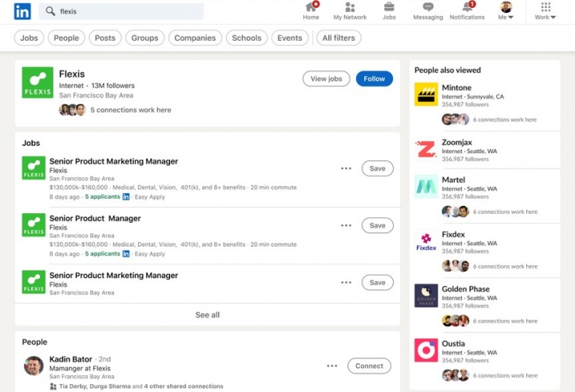The image size is (575, 392).
Task: Click the flexis search field
Action: 121,11
